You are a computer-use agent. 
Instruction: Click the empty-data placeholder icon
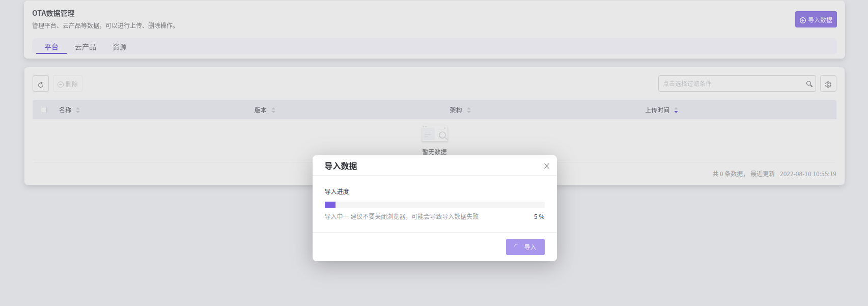pos(434,134)
